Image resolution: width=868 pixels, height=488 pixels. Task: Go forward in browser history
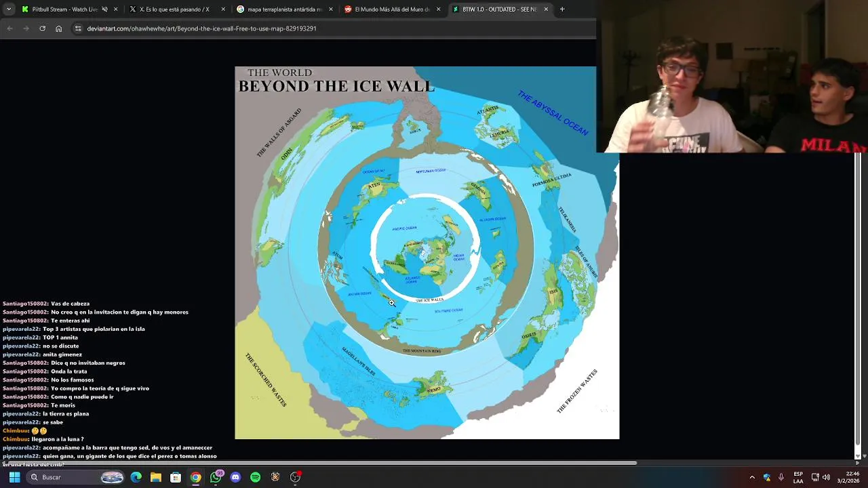pyautogui.click(x=26, y=28)
